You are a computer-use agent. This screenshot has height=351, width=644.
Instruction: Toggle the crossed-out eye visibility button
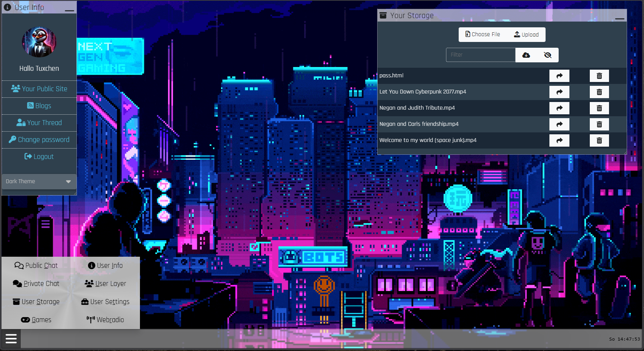coord(547,55)
